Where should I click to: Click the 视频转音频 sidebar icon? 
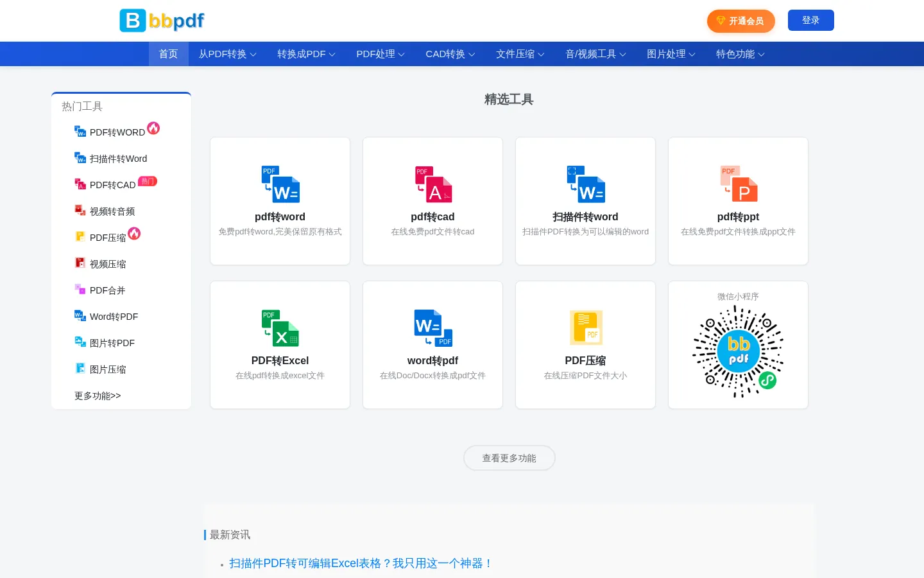click(x=80, y=211)
